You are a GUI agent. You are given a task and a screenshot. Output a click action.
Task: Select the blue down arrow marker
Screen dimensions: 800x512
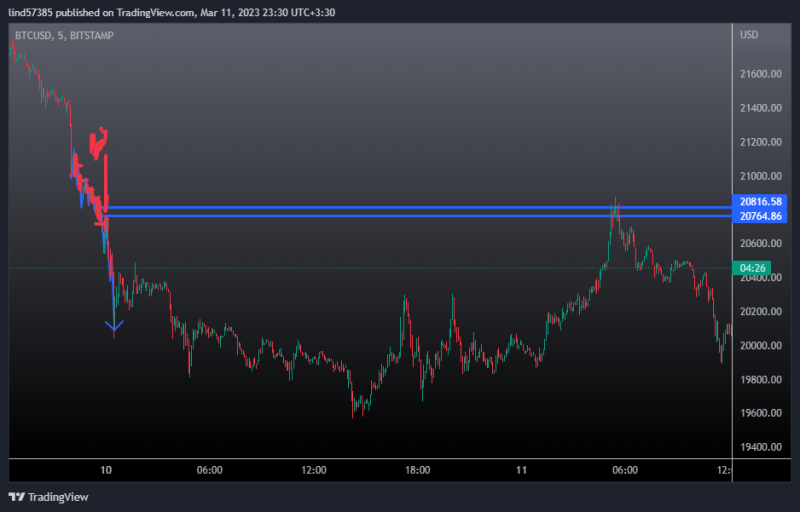pyautogui.click(x=114, y=324)
